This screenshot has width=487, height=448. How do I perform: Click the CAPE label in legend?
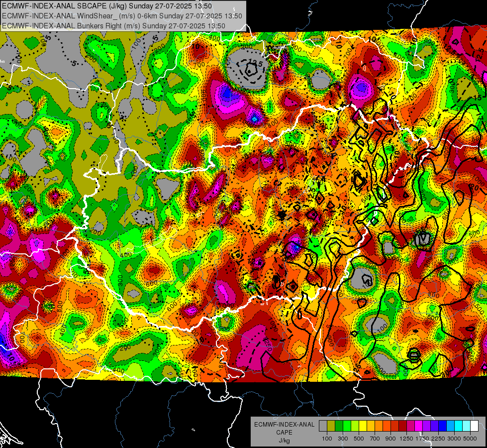(284, 433)
